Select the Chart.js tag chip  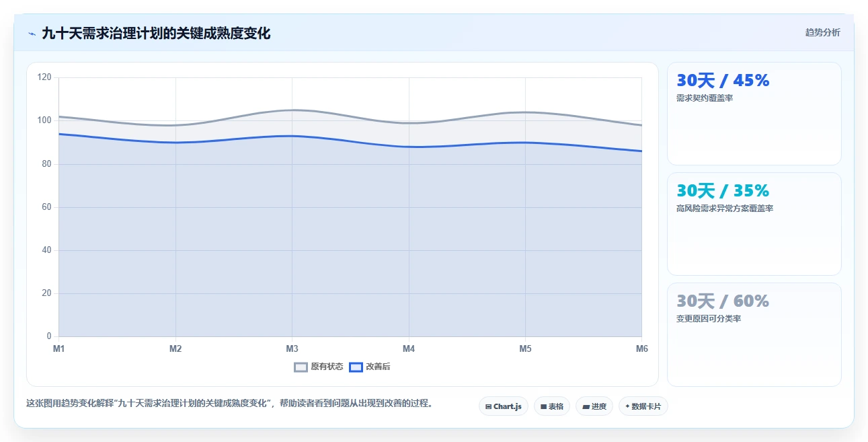tap(504, 406)
